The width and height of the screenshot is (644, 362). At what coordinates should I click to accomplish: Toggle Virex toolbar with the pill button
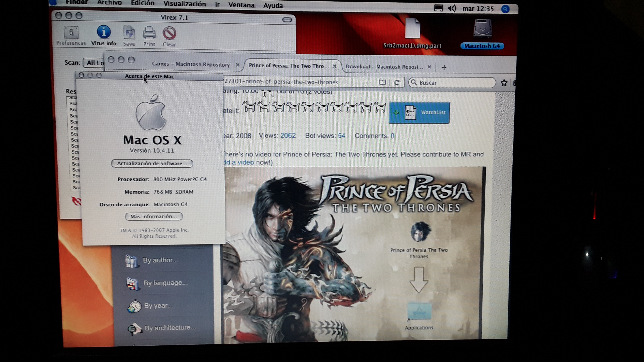pyautogui.click(x=287, y=20)
